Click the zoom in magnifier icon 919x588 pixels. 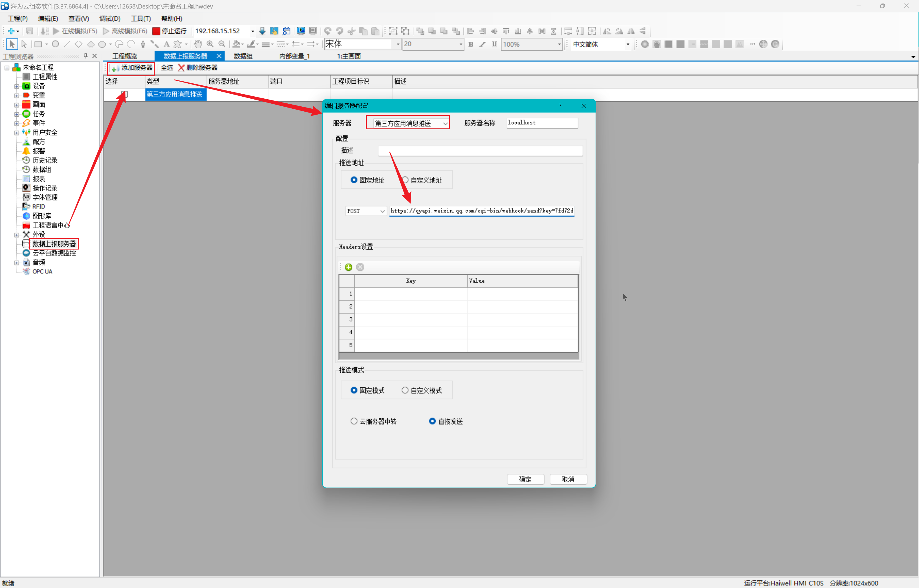[x=210, y=44]
